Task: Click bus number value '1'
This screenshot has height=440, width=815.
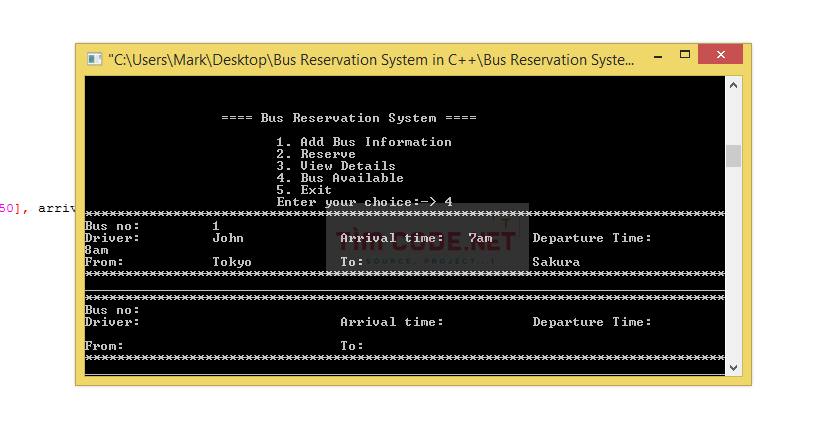Action: tap(216, 226)
